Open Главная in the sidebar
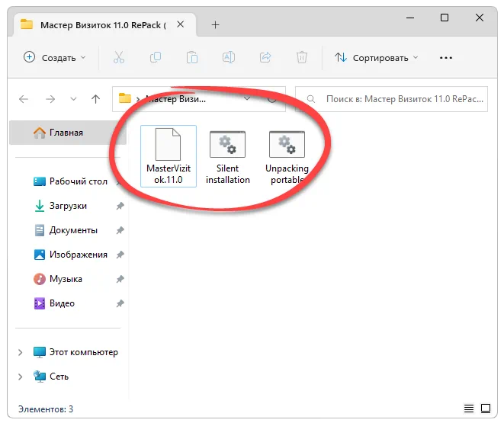The height and width of the screenshot is (423, 504). pyautogui.click(x=68, y=133)
